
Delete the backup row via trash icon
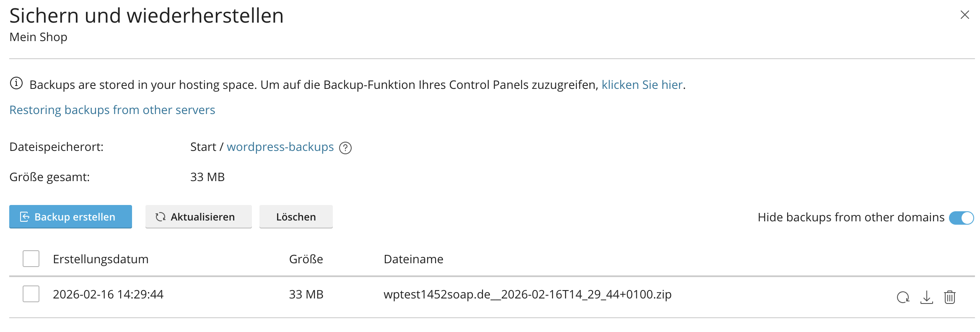(x=949, y=297)
